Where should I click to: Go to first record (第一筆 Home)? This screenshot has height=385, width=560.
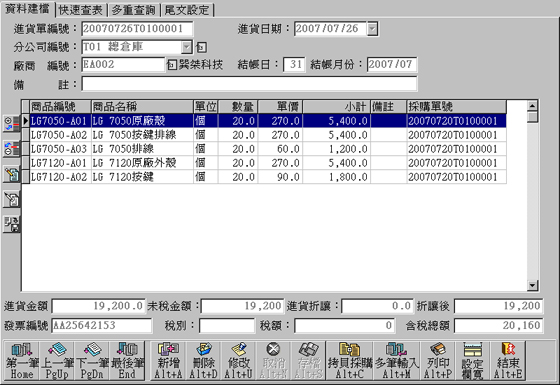pyautogui.click(x=22, y=360)
